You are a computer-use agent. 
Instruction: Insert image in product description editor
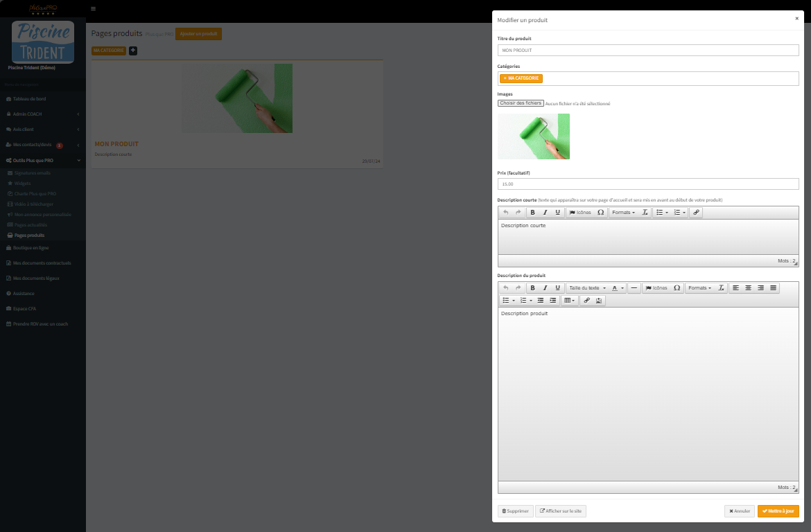[600, 300]
